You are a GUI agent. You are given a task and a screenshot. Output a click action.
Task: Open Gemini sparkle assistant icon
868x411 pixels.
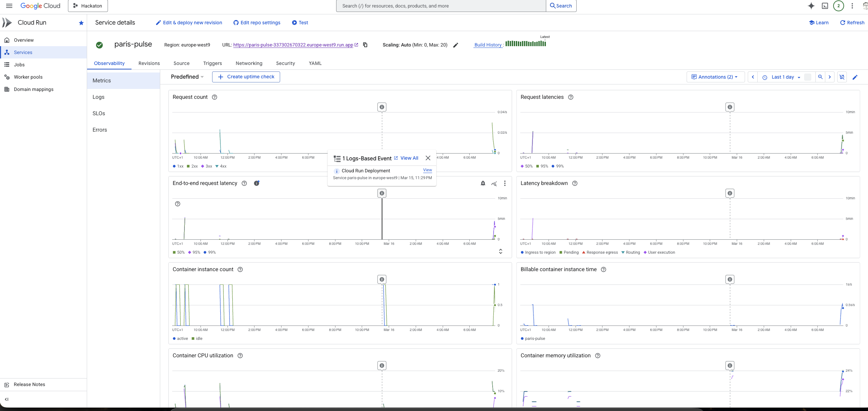pyautogui.click(x=811, y=6)
